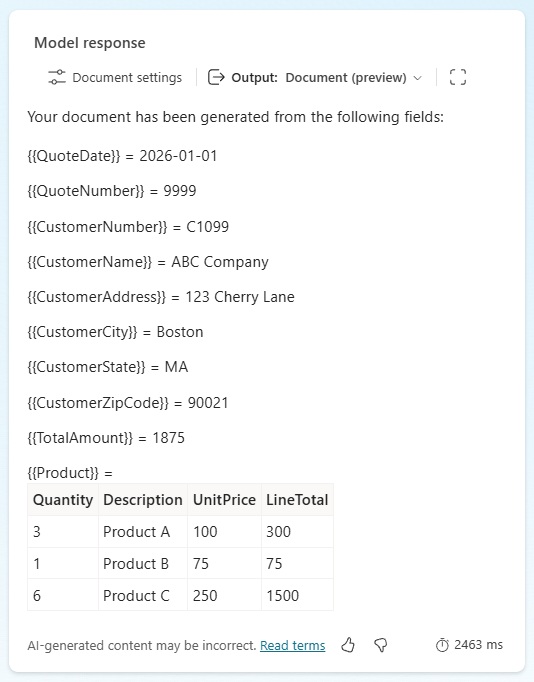Click the Output export arrow icon
This screenshot has width=534, height=682.
[x=216, y=77]
